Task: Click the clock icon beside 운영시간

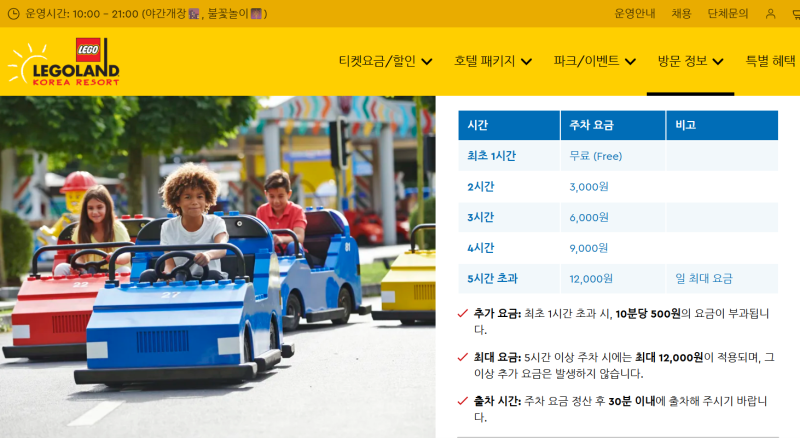Action: pyautogui.click(x=14, y=14)
